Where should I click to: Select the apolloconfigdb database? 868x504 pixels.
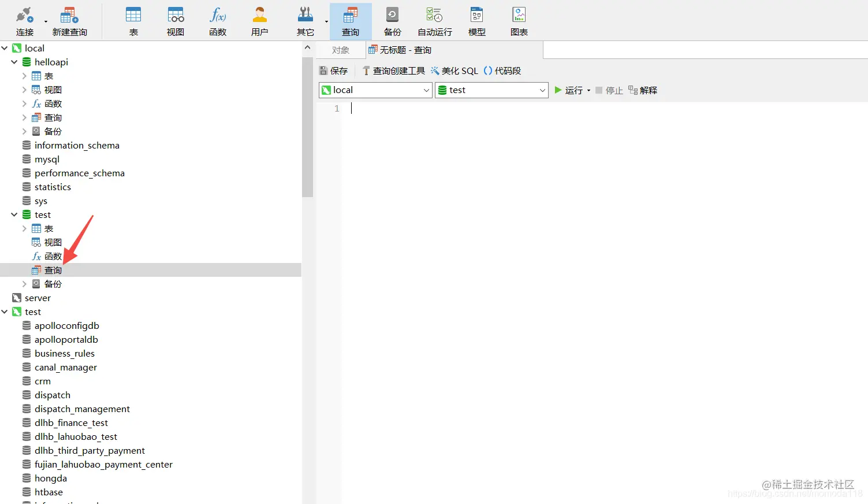pos(61,325)
